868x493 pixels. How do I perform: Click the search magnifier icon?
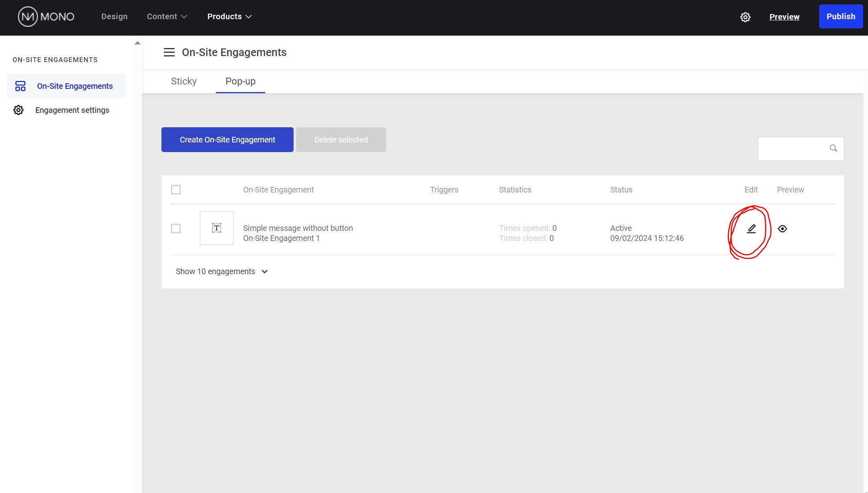coord(833,148)
